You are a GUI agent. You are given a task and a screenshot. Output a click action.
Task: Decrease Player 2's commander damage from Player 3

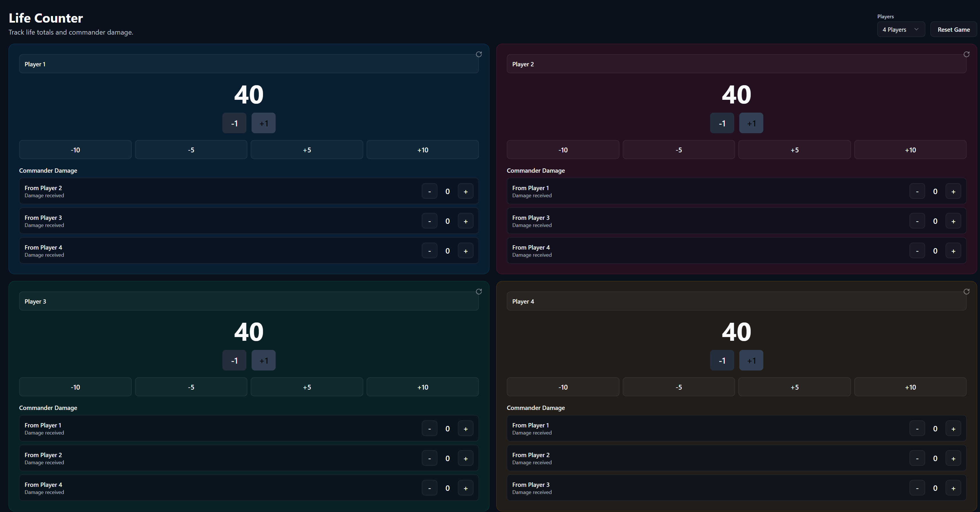(917, 221)
